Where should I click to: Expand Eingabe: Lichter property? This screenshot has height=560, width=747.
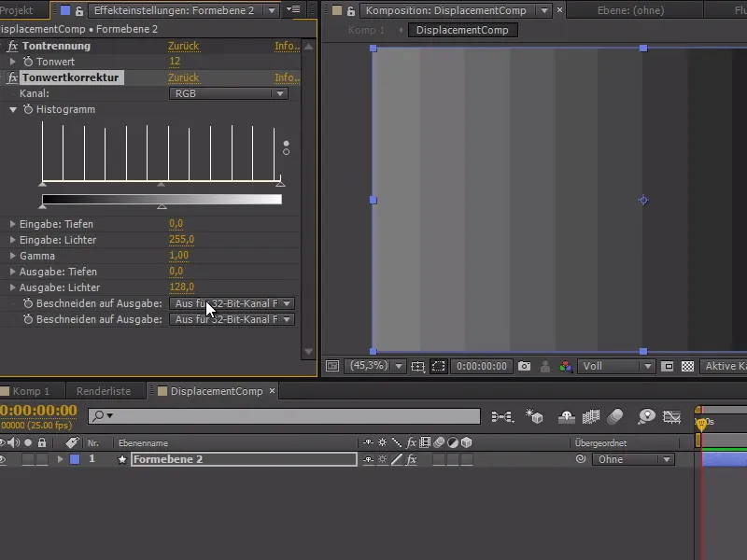13,240
